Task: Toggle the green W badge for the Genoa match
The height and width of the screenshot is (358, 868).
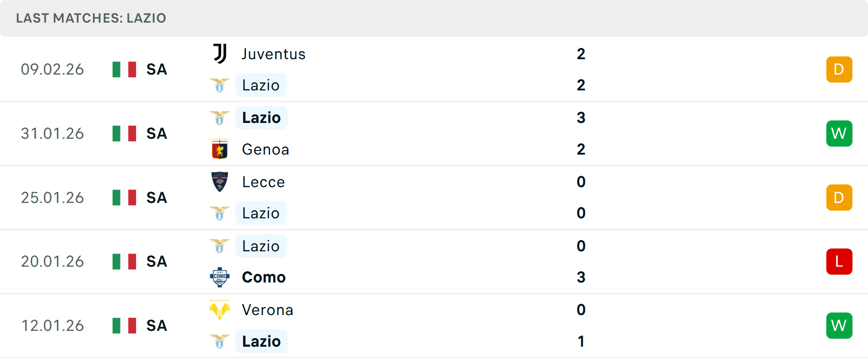Action: 839,133
